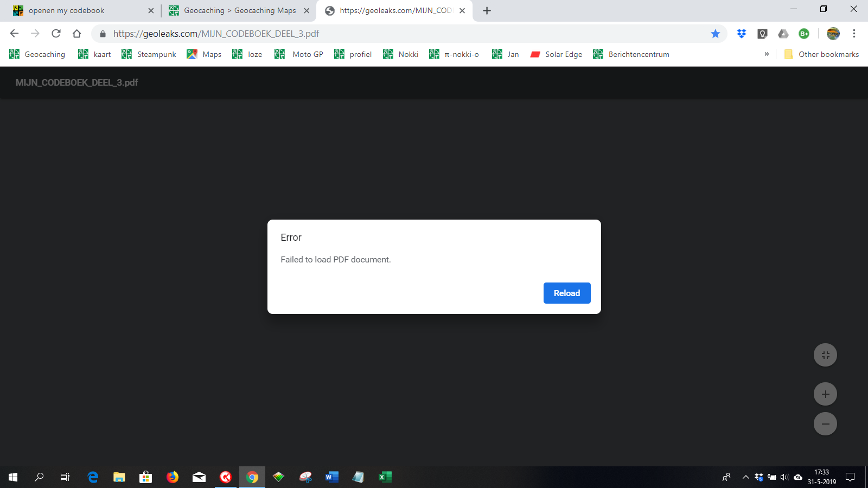Open the Google Drive extension icon
868x488 pixels.
tap(783, 34)
